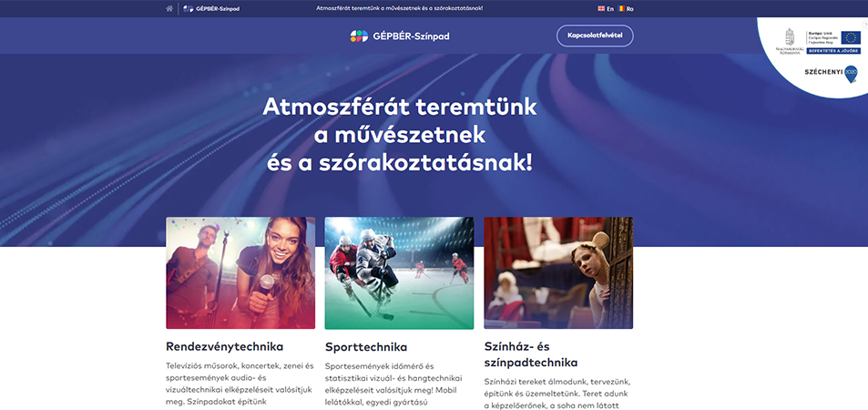Image resolution: width=868 pixels, height=410 pixels.
Task: Click the GÉPBÉR-Színpad text in header center
Action: 412,36
